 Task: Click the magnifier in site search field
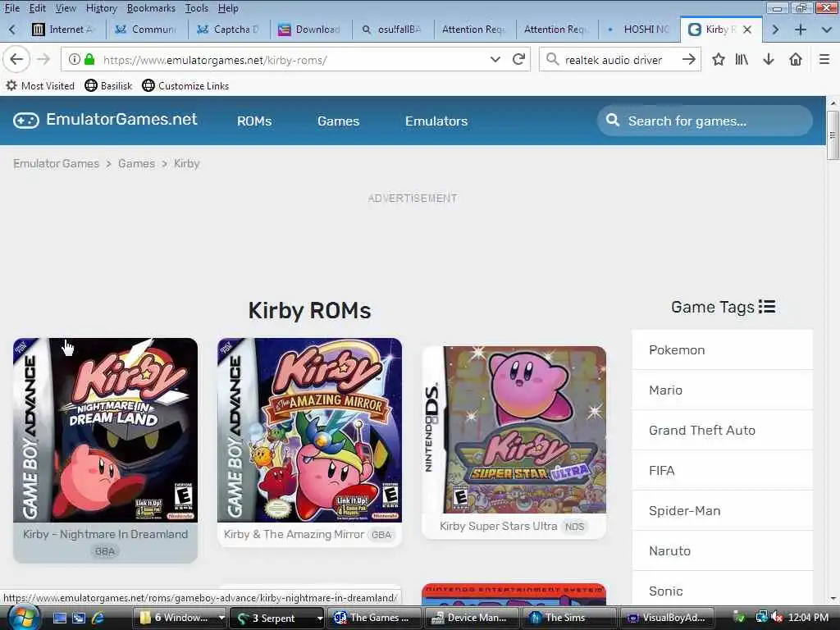[612, 120]
